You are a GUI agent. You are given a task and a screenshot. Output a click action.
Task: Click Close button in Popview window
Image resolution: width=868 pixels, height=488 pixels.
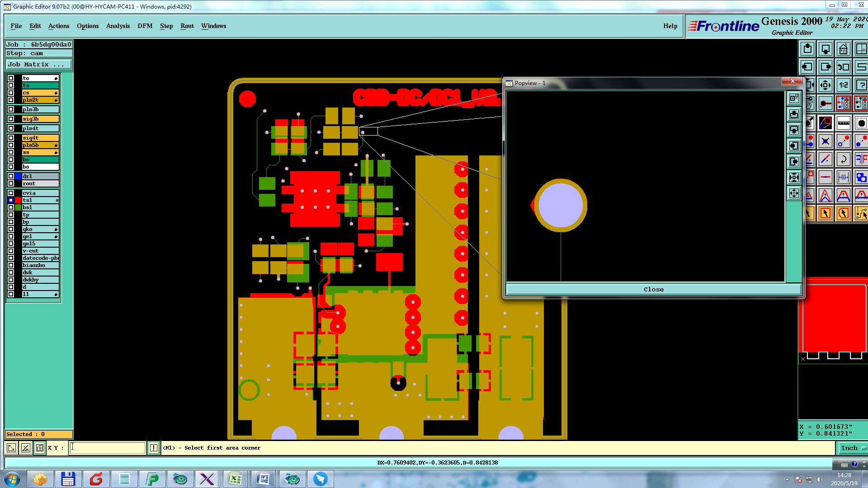coord(653,290)
